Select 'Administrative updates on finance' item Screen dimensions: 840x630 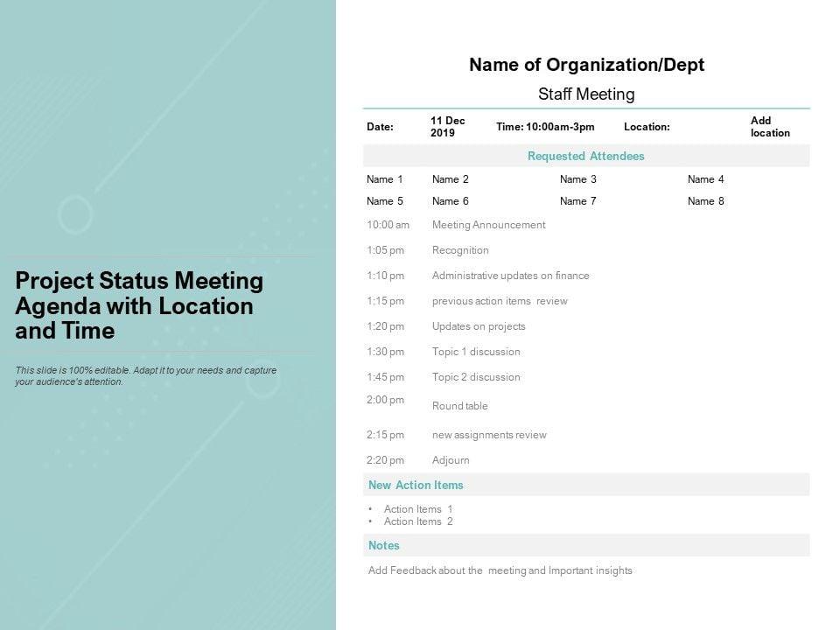click(x=510, y=276)
